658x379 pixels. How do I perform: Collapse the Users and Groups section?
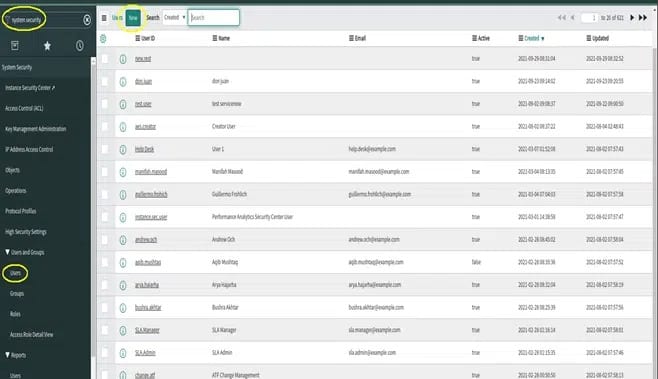[24, 253]
